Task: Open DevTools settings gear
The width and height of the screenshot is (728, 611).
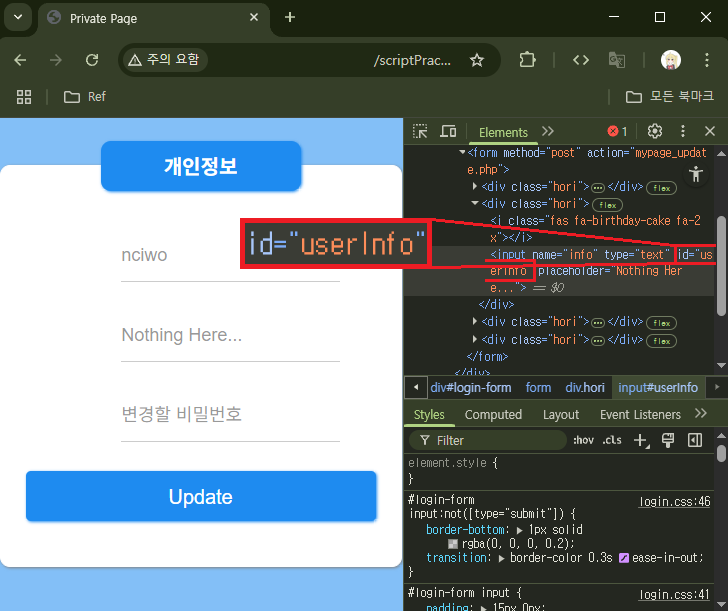Action: pos(655,131)
